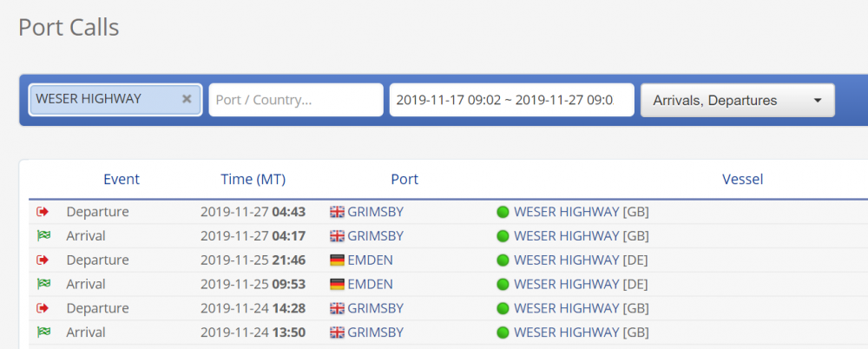The width and height of the screenshot is (868, 349).
Task: Select timestamp 2019-11-25 09:53
Action: (253, 284)
